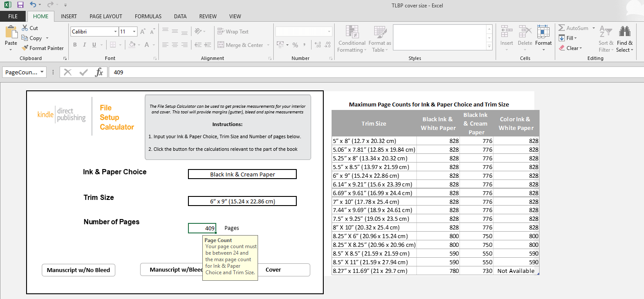The width and height of the screenshot is (644, 299).
Task: Click Format as Table
Action: click(380, 38)
